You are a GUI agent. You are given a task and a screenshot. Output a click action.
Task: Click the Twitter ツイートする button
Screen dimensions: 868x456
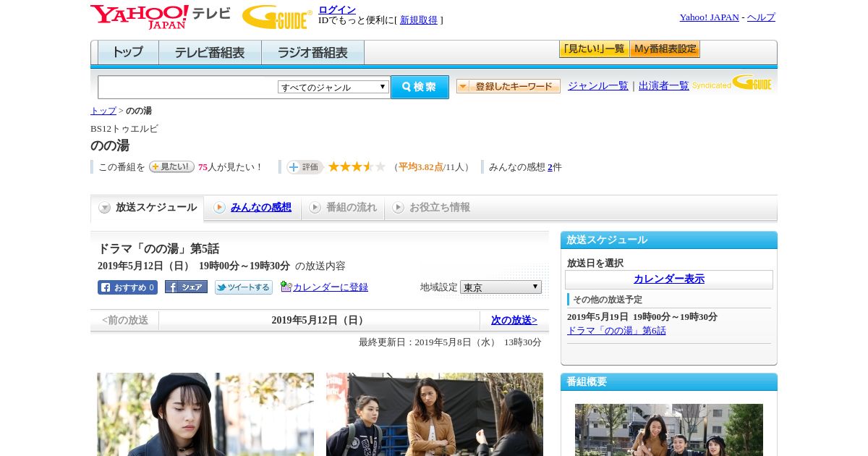pos(243,287)
